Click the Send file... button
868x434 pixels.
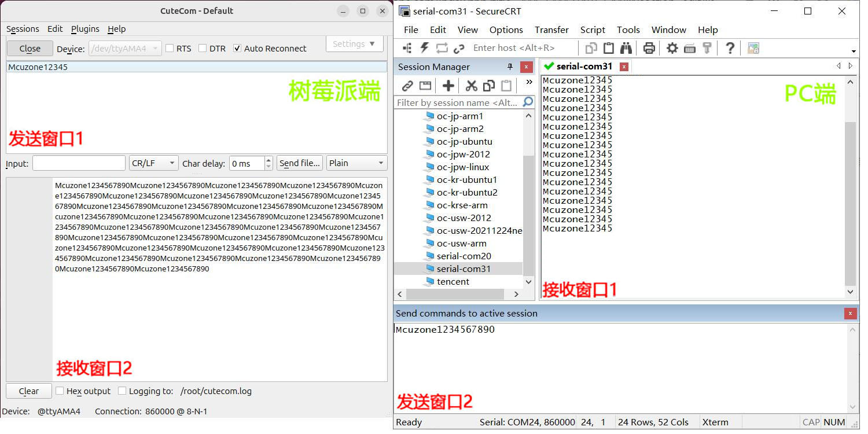(x=300, y=163)
